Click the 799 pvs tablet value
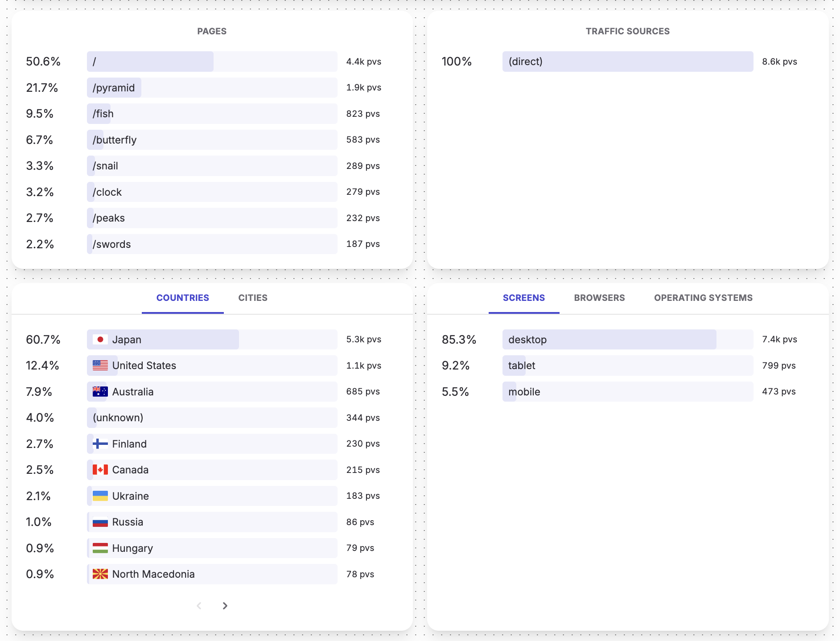 [x=779, y=366]
